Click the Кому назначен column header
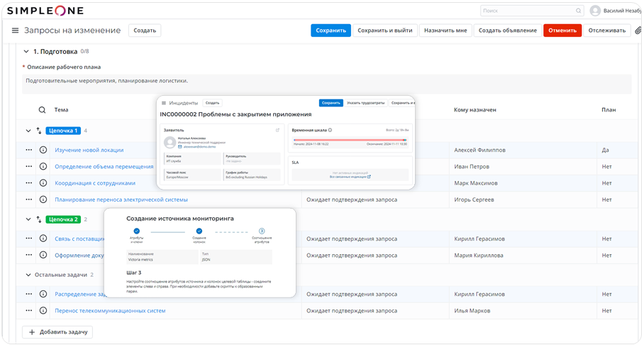The height and width of the screenshot is (345, 644). pos(474,110)
